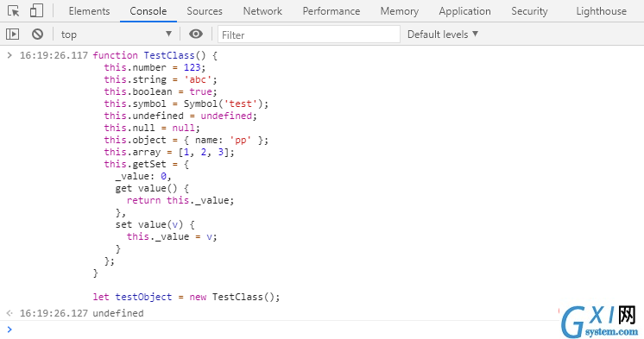
Task: Click the 'function TestClass() {' line
Action: [155, 55]
